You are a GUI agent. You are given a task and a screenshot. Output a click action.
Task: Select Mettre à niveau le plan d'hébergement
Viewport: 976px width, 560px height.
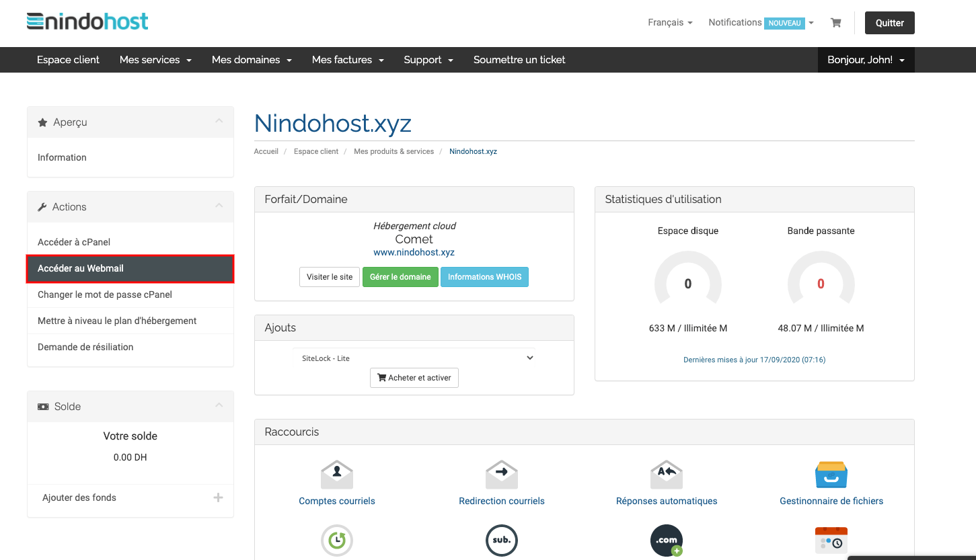(x=130, y=321)
